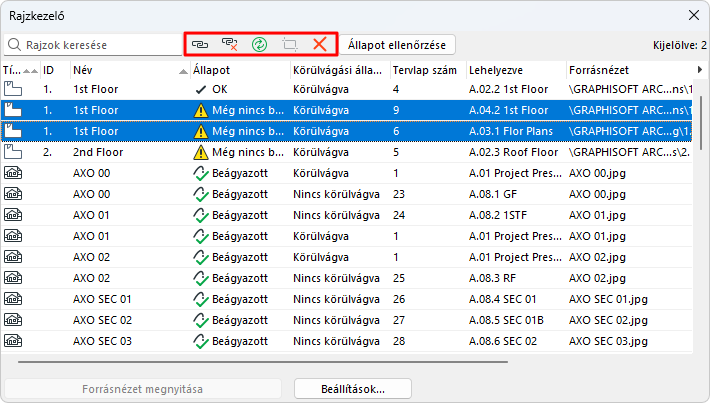Select the A.08.1 GF cell

point(493,194)
